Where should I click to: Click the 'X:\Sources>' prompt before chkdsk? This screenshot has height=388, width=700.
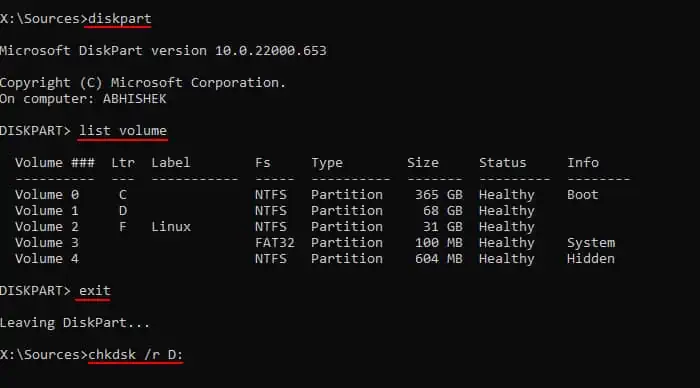44,355
